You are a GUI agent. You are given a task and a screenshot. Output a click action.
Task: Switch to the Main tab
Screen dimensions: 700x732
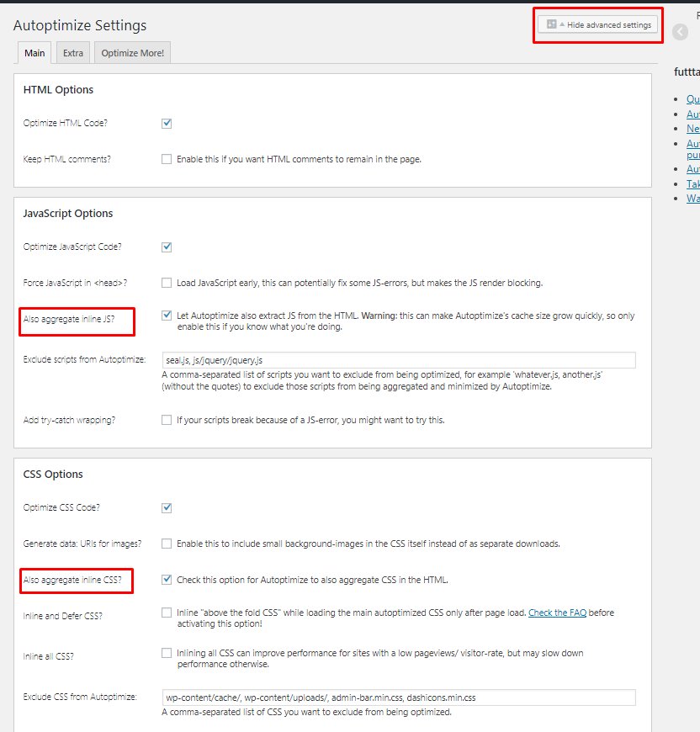point(34,53)
